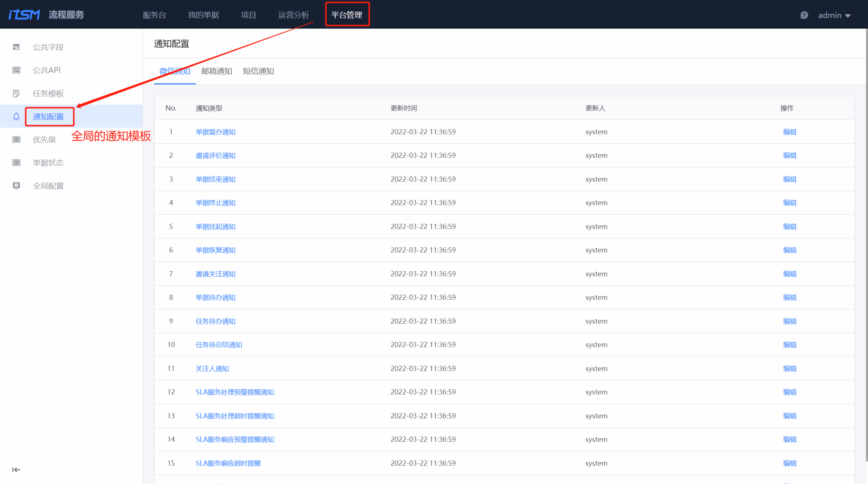Open the 运营分析 menu

[x=294, y=15]
